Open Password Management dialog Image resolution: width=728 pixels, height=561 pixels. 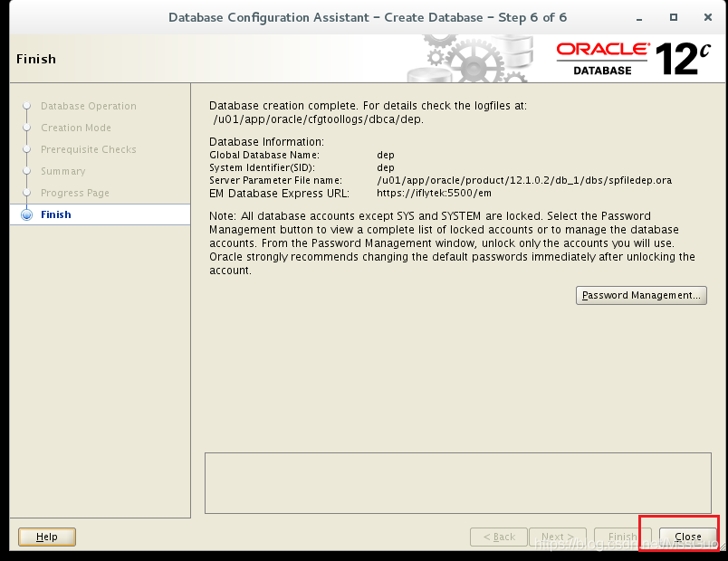pos(641,295)
